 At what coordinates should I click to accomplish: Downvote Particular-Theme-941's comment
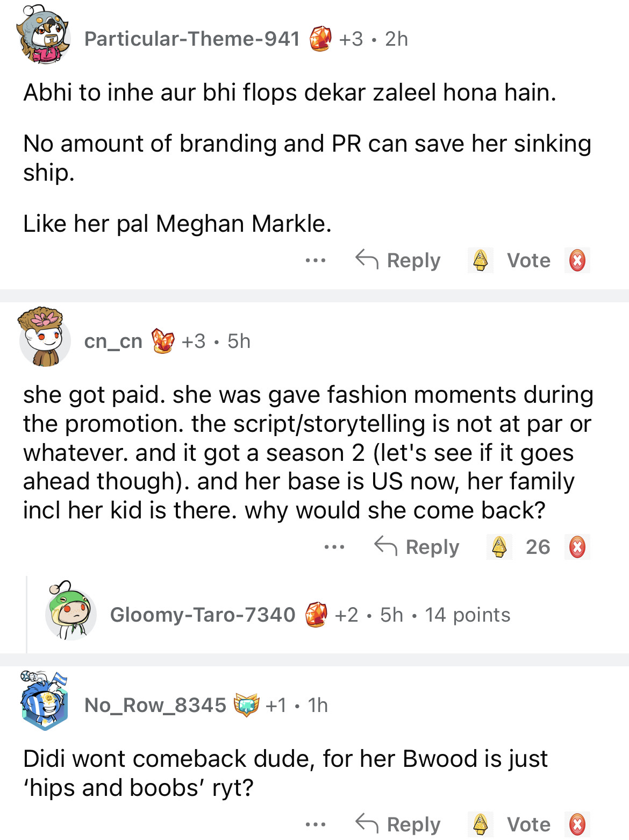pos(577,261)
